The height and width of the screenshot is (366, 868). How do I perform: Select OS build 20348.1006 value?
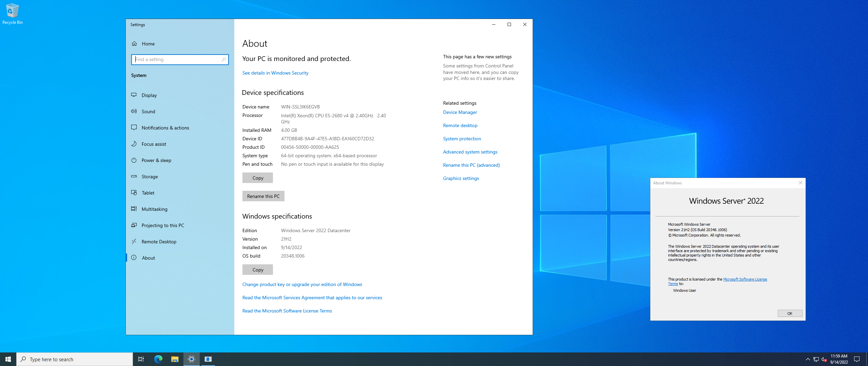click(x=293, y=256)
